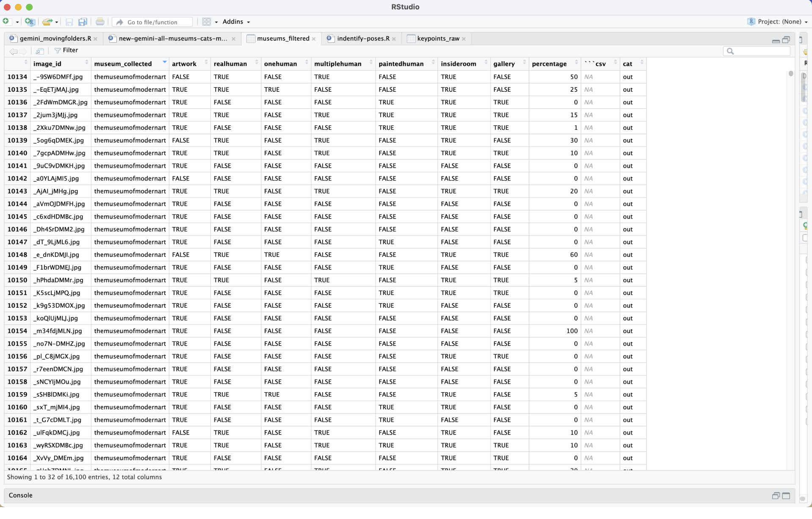Click the Save floppy disk icon
Viewport: 812px width, 519px height.
(69, 22)
